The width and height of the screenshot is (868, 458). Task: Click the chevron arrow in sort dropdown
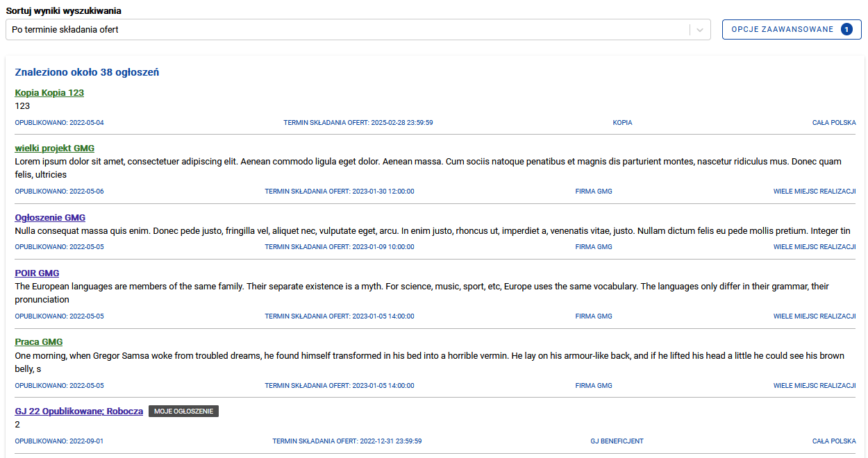coord(700,30)
